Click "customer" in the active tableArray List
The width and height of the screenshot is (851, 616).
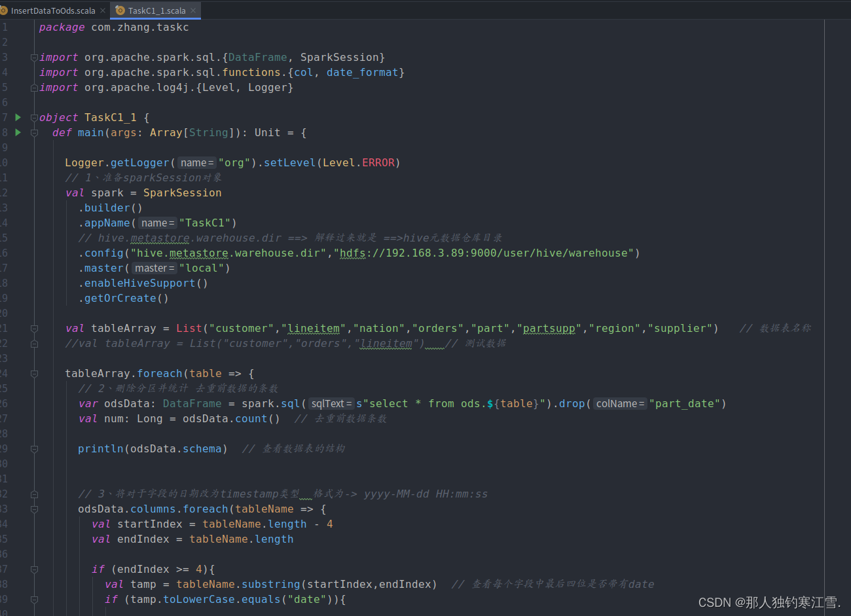click(242, 329)
